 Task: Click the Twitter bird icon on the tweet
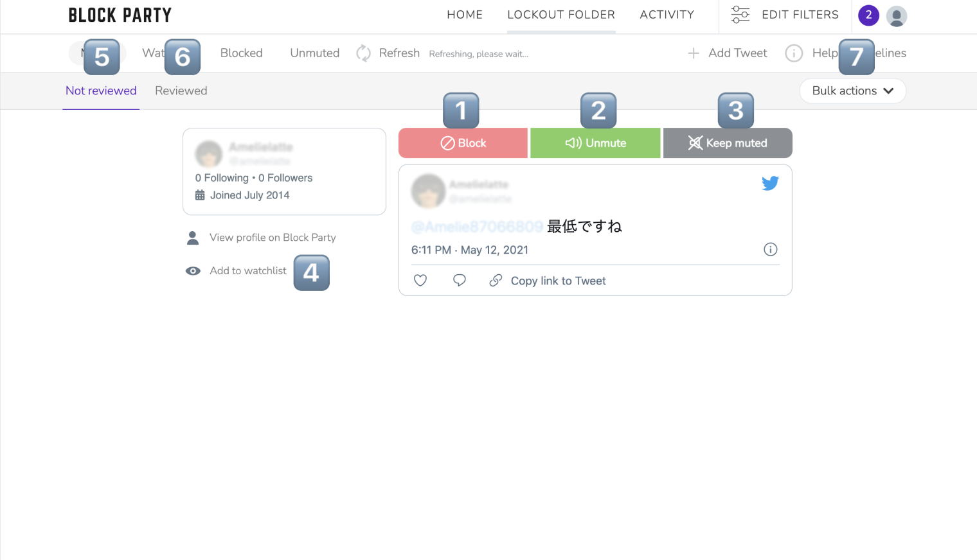[x=770, y=183]
